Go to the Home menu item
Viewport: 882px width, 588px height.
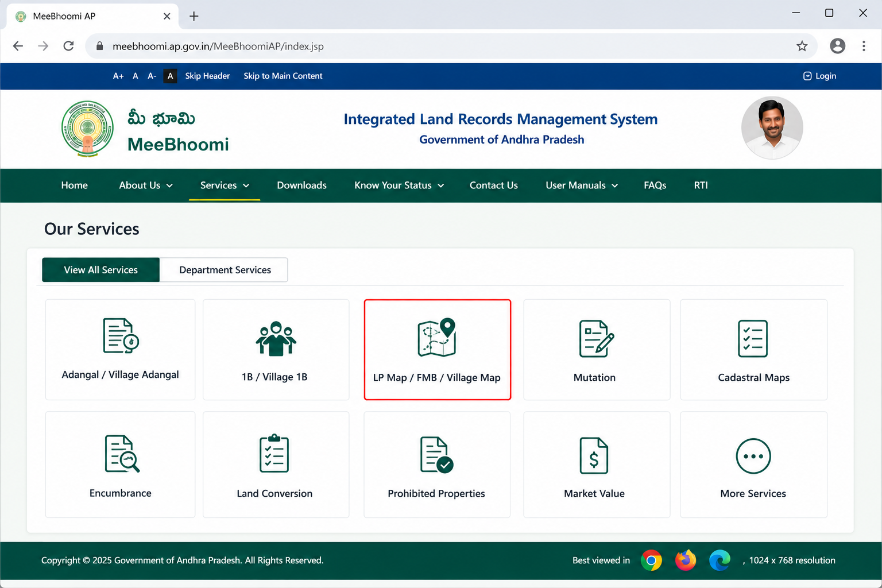(x=75, y=185)
